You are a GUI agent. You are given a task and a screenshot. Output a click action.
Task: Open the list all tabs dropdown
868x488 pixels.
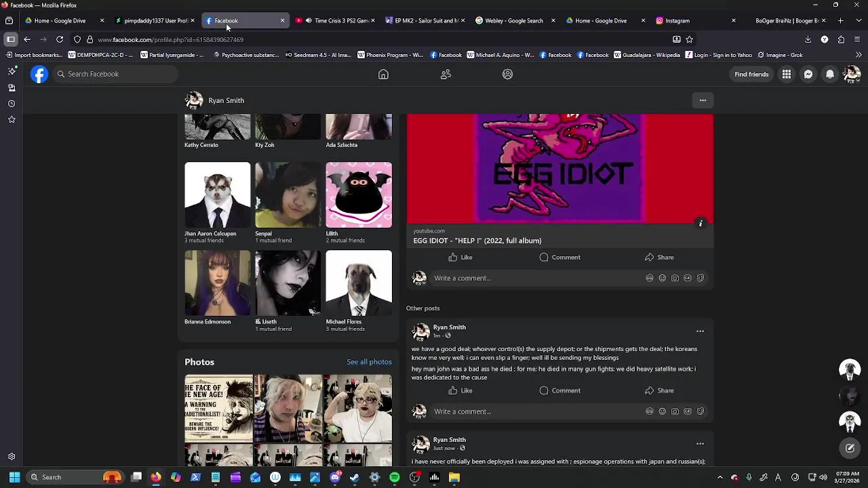point(857,21)
